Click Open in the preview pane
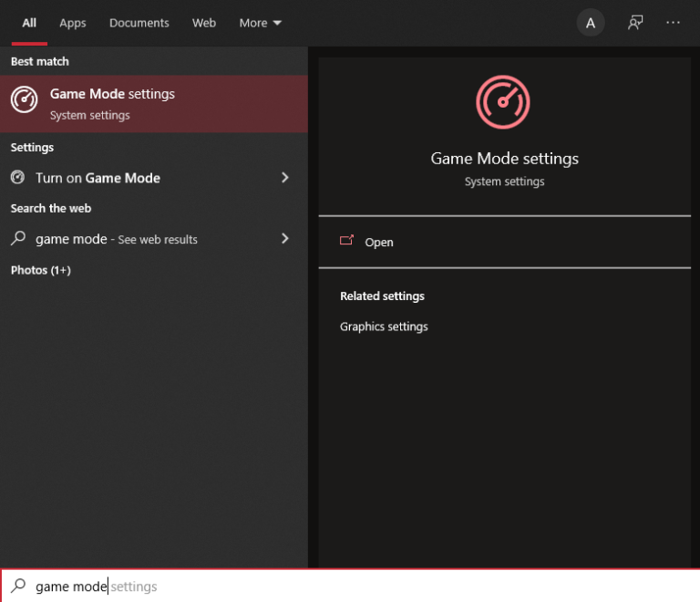The width and height of the screenshot is (700, 602). [x=504, y=242]
